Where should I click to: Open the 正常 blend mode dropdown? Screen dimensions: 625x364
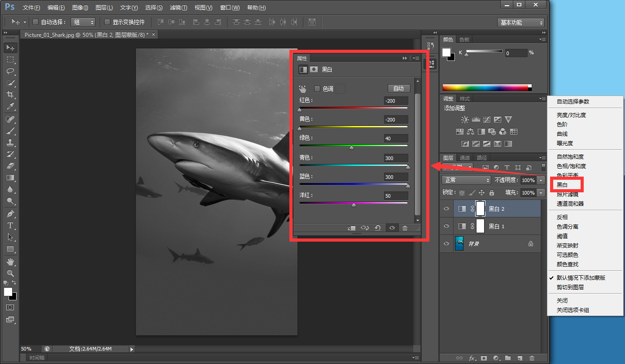[466, 180]
